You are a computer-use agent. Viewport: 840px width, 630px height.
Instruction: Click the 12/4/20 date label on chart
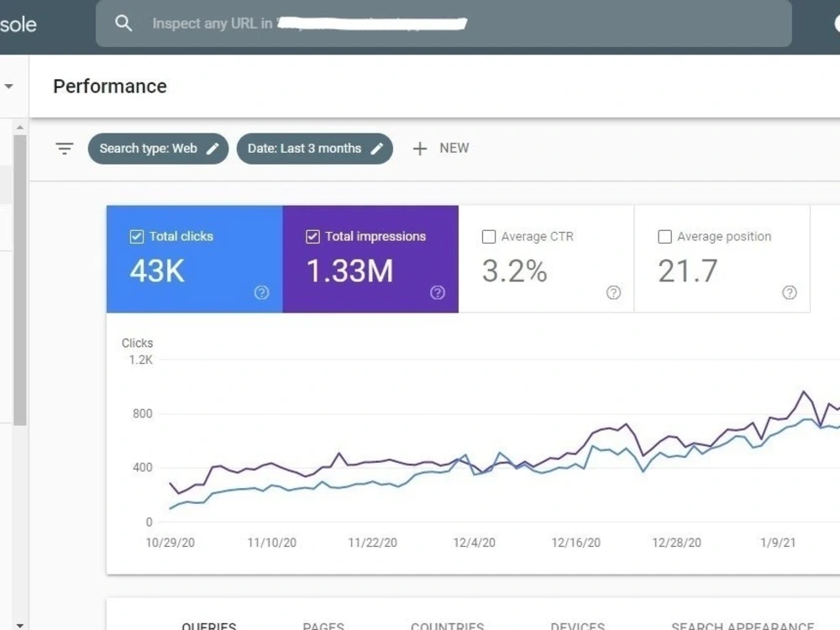(x=474, y=543)
